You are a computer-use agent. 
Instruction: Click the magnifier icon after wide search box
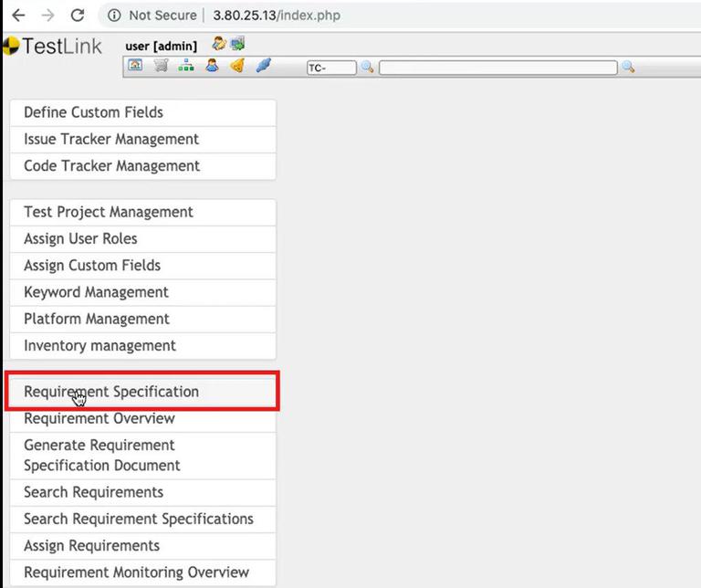(x=628, y=67)
